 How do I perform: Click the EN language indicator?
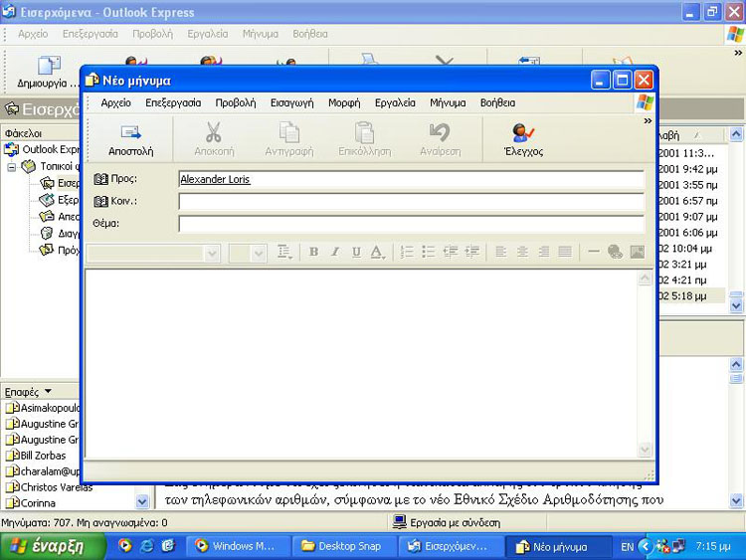(x=627, y=547)
